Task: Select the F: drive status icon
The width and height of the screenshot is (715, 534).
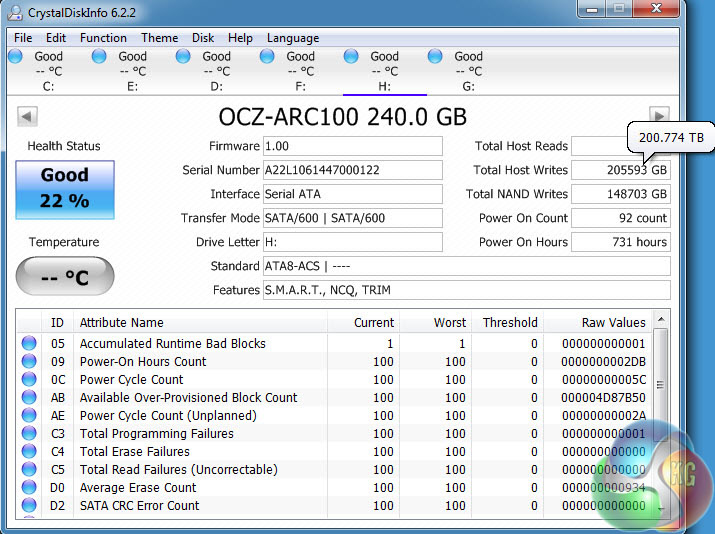Action: (x=268, y=57)
